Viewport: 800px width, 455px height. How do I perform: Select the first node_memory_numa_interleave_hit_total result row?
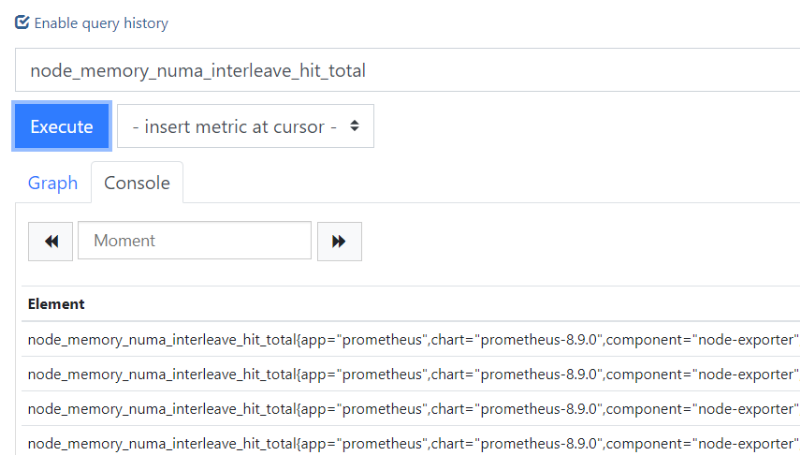(411, 339)
